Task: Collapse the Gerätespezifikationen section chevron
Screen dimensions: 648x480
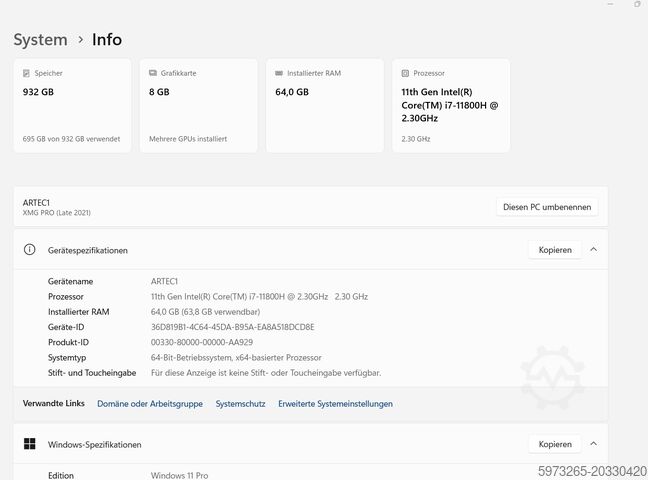Action: (593, 250)
